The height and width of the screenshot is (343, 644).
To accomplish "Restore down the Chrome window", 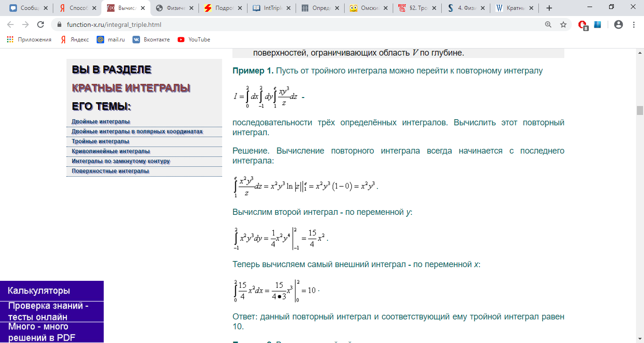I will [x=611, y=7].
